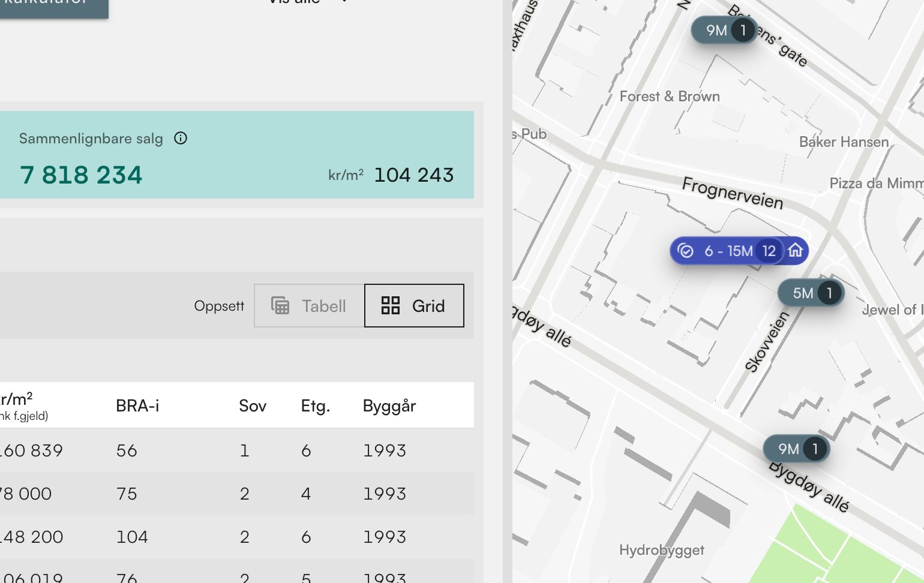This screenshot has height=583, width=924.
Task: Sort by the Sov column header
Action: click(252, 406)
